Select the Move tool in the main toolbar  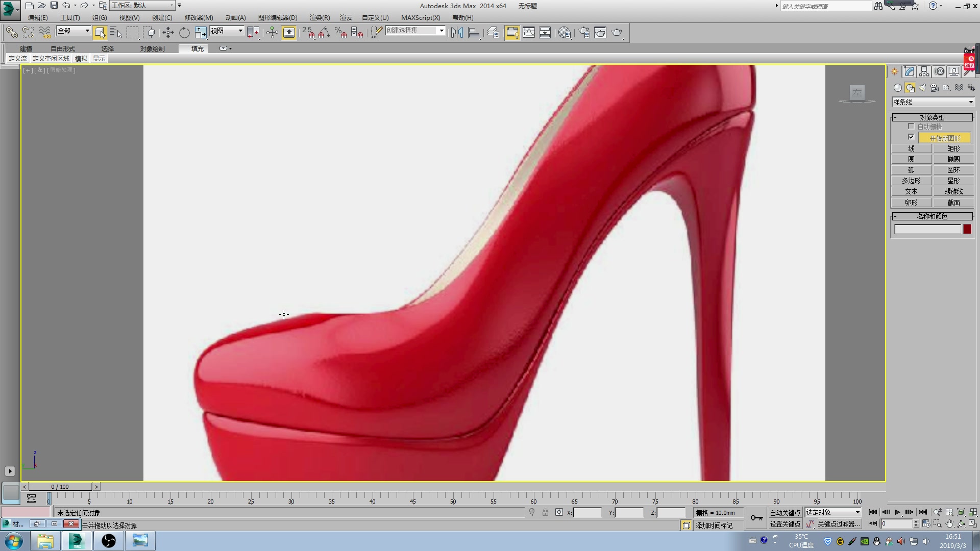[x=168, y=33]
